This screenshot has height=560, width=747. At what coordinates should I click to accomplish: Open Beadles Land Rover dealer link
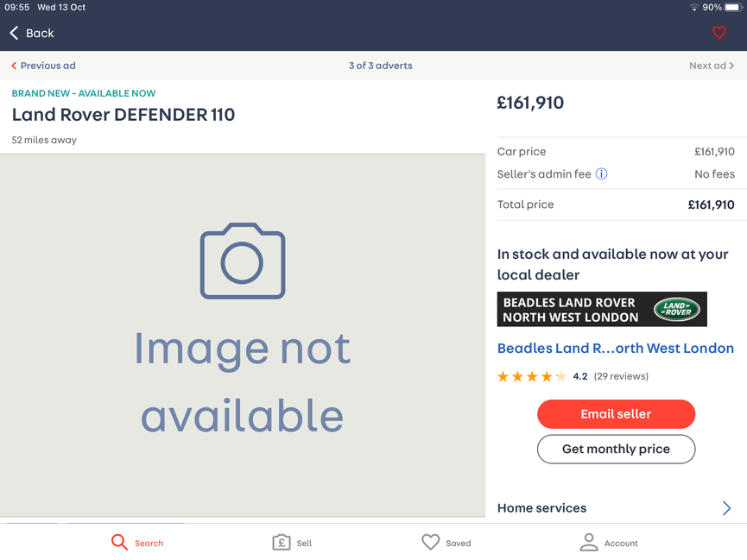[x=616, y=348]
